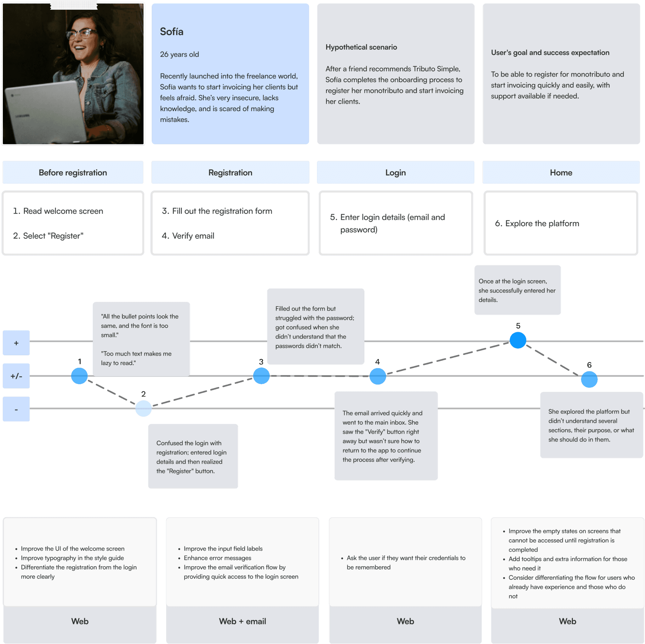Click the 'Web' platform label under Home
Screen dimensions: 645x644
point(564,624)
